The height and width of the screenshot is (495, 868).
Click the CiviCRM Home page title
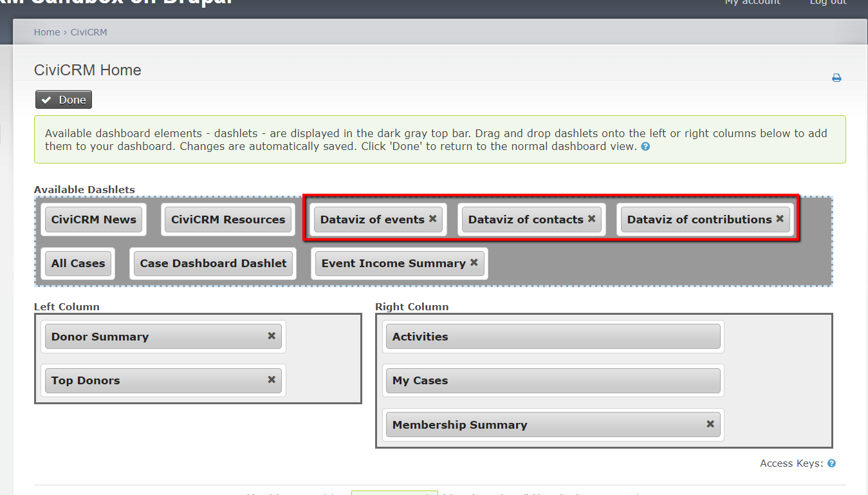tap(88, 70)
